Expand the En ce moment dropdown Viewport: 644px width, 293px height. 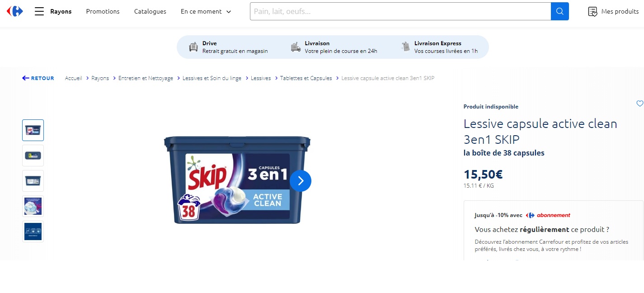click(206, 11)
